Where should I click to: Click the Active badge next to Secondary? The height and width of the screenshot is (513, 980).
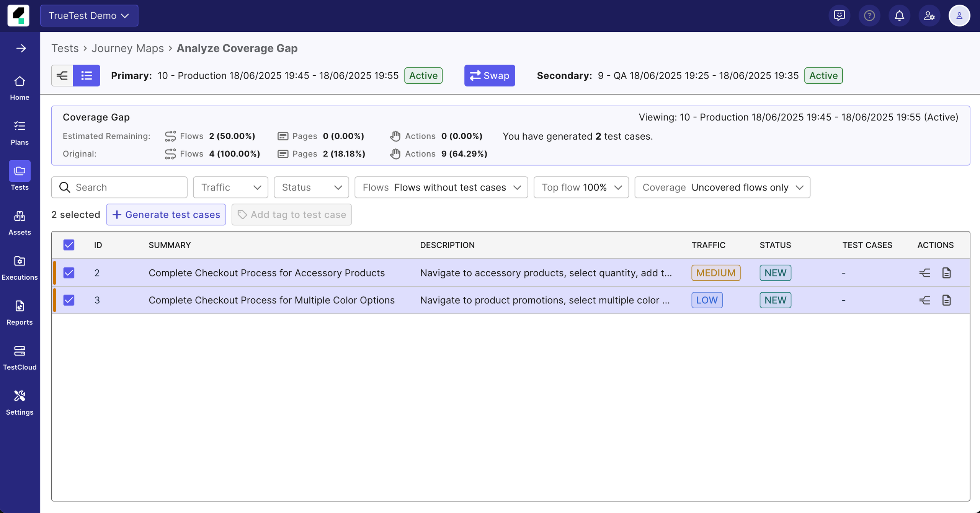[823, 75]
